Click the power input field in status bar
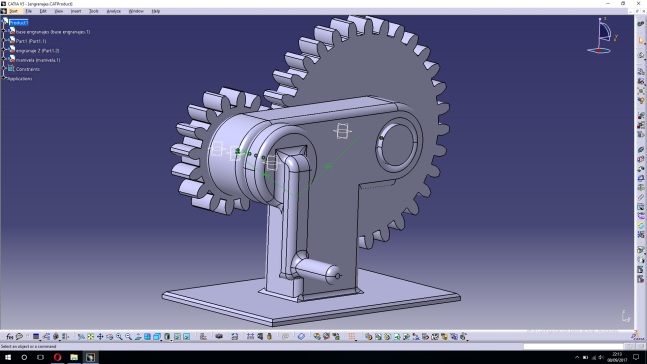The image size is (647, 364). tap(573, 347)
